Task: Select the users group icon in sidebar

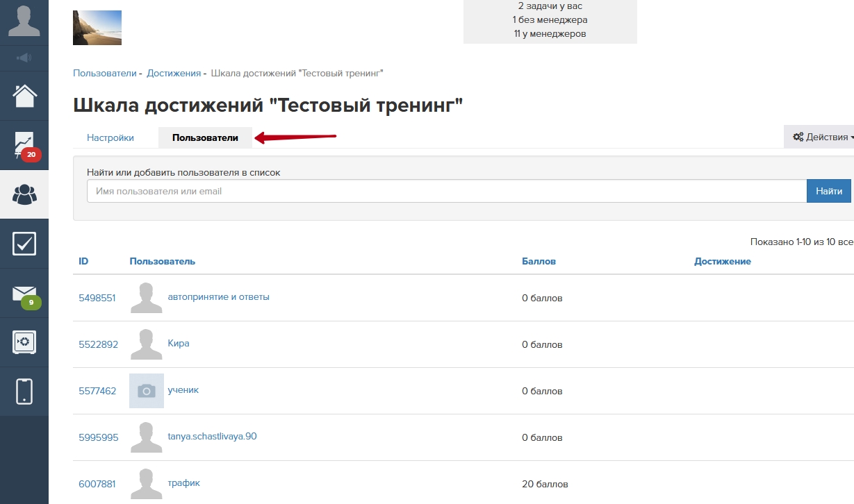Action: click(x=24, y=195)
